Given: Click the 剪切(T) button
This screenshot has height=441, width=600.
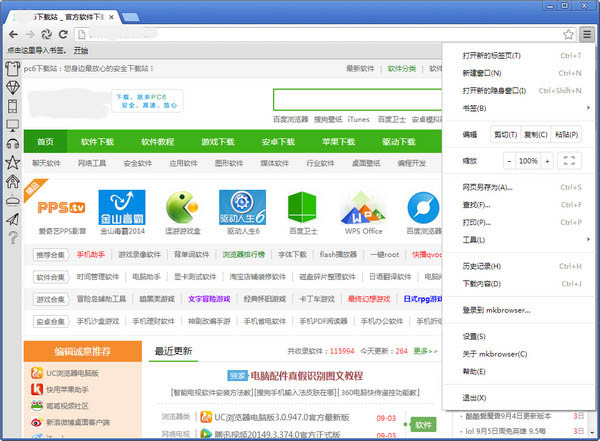Looking at the screenshot, I should click(505, 134).
